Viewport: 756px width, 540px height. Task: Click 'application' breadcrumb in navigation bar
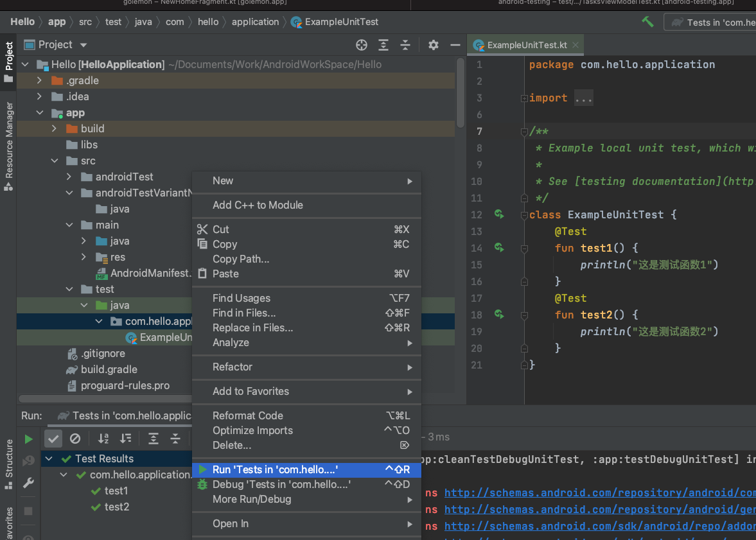pos(255,22)
